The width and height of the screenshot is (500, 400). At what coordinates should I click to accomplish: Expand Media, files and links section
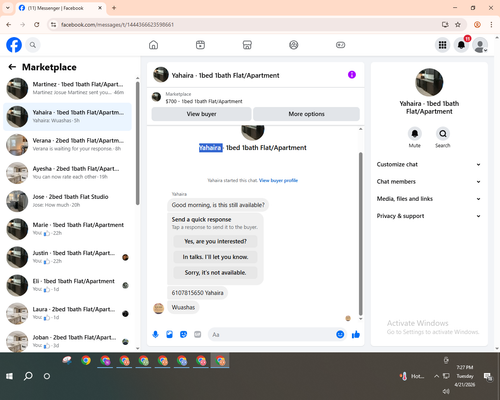click(x=429, y=199)
